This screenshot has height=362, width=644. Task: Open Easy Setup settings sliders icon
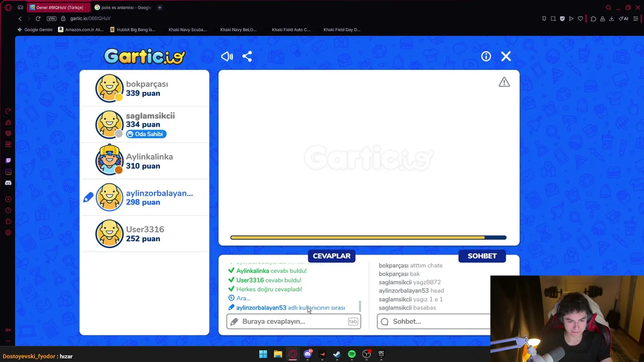click(x=635, y=19)
